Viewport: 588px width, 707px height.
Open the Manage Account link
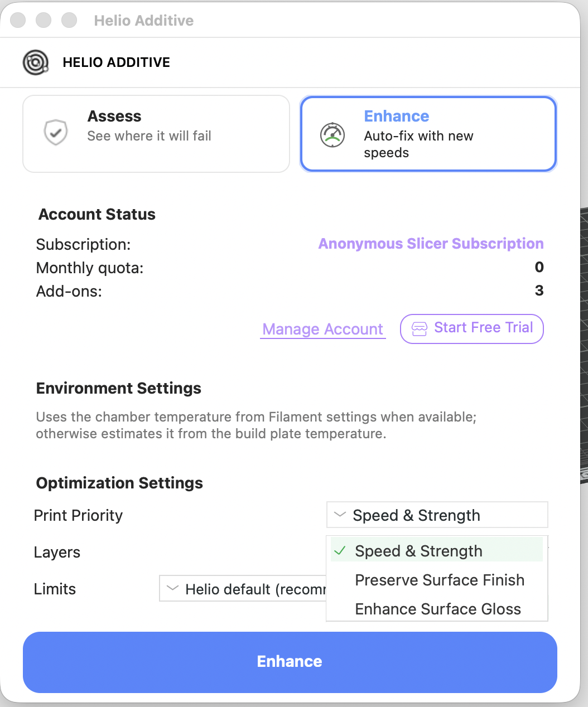pos(322,330)
